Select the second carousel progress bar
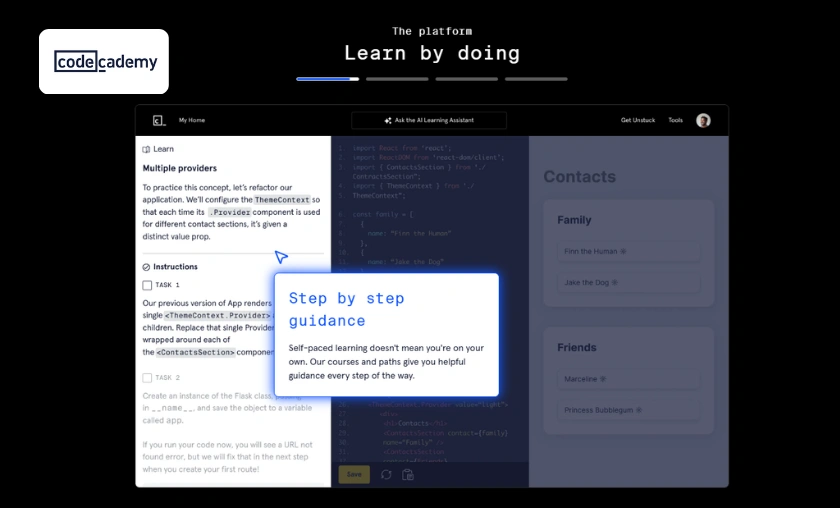This screenshot has width=840, height=508. pos(397,79)
